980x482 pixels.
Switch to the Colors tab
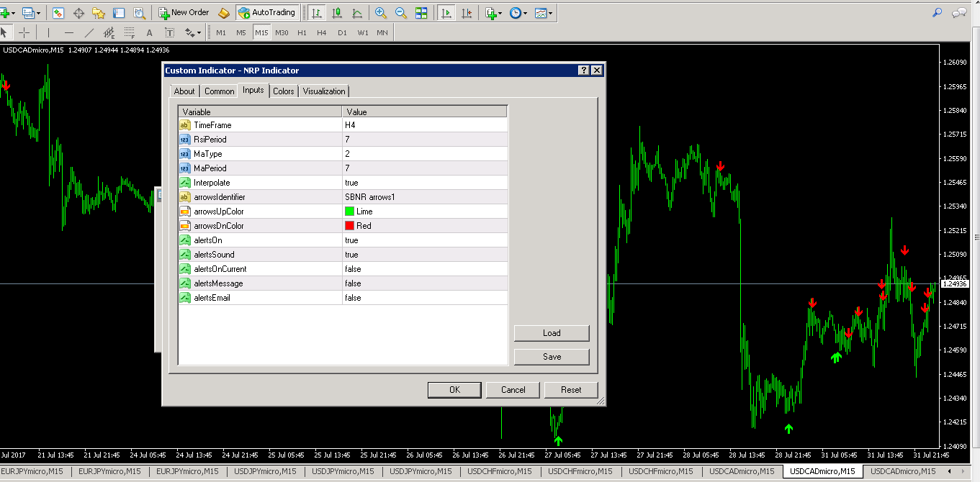[x=283, y=91]
